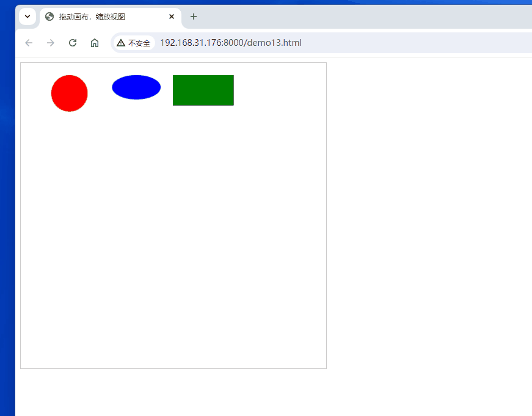
Task: Click the browser forward arrow
Action: pyautogui.click(x=51, y=43)
